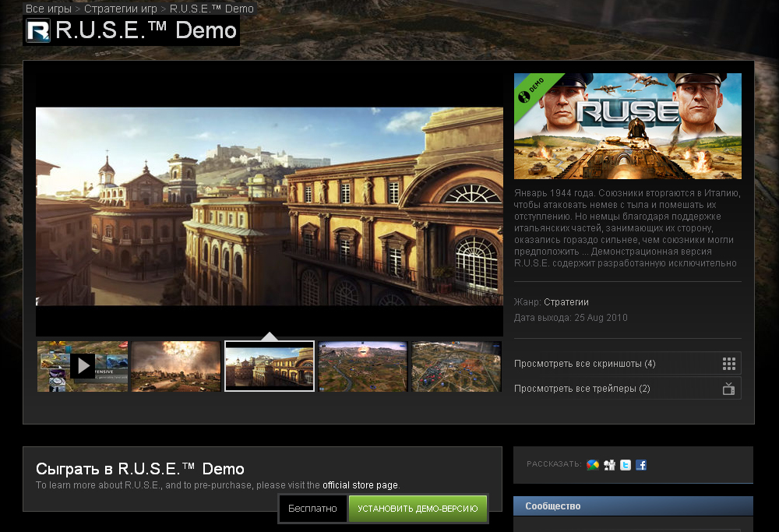
Task: Open the 'Стратегии' genre link
Action: click(x=566, y=302)
